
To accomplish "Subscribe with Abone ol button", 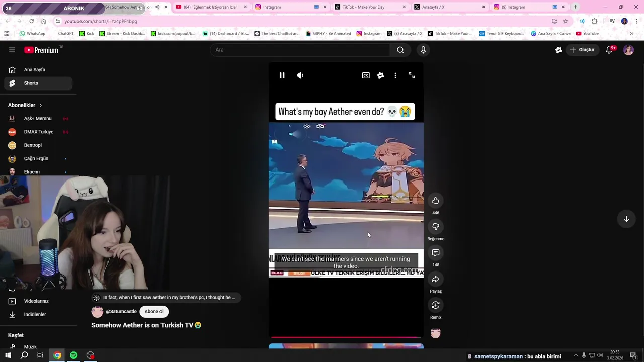I will pyautogui.click(x=154, y=312).
